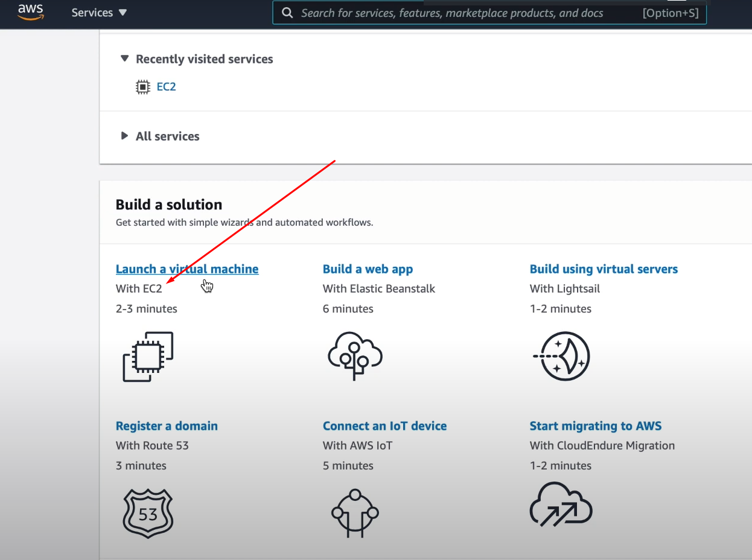This screenshot has width=752, height=560.
Task: Click the With AWS IoT text
Action: pyautogui.click(x=357, y=445)
